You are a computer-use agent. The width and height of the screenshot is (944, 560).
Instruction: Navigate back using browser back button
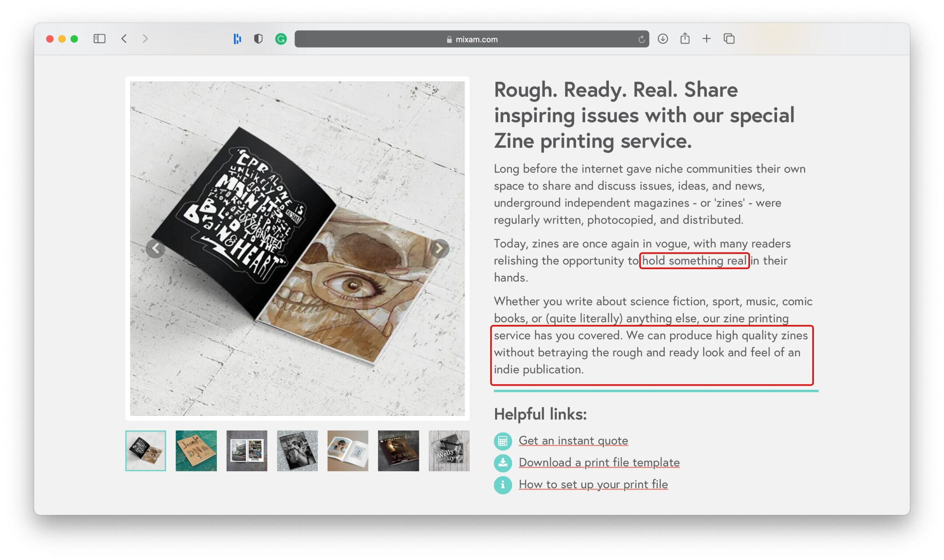[x=124, y=38]
